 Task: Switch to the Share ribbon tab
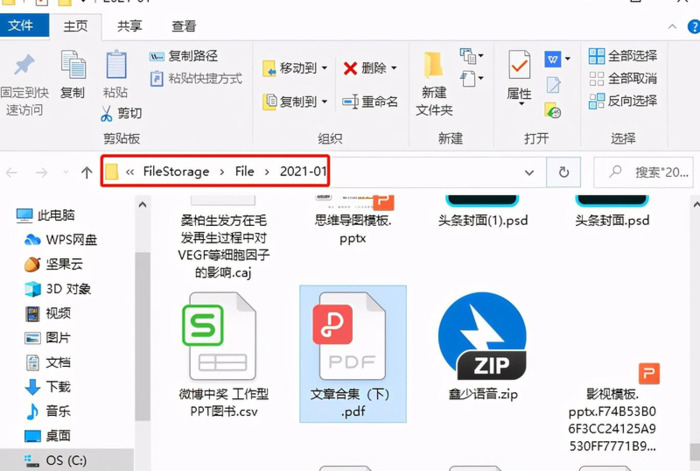129,26
